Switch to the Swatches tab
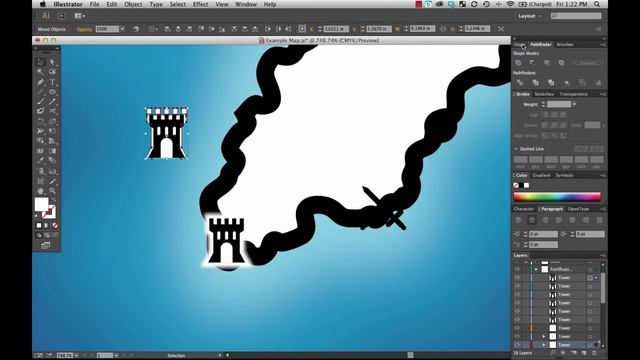This screenshot has width=640, height=360. coord(544,94)
